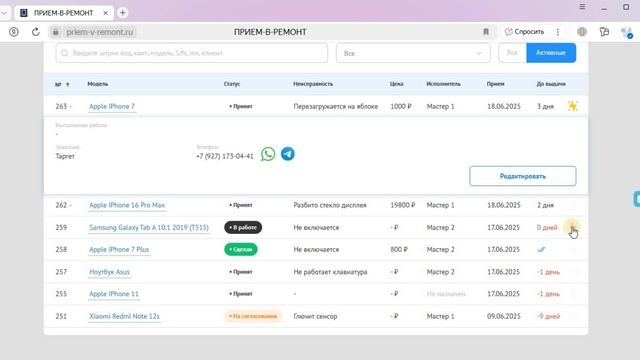
Task: Expand order 262 row details
Action: tap(71, 205)
